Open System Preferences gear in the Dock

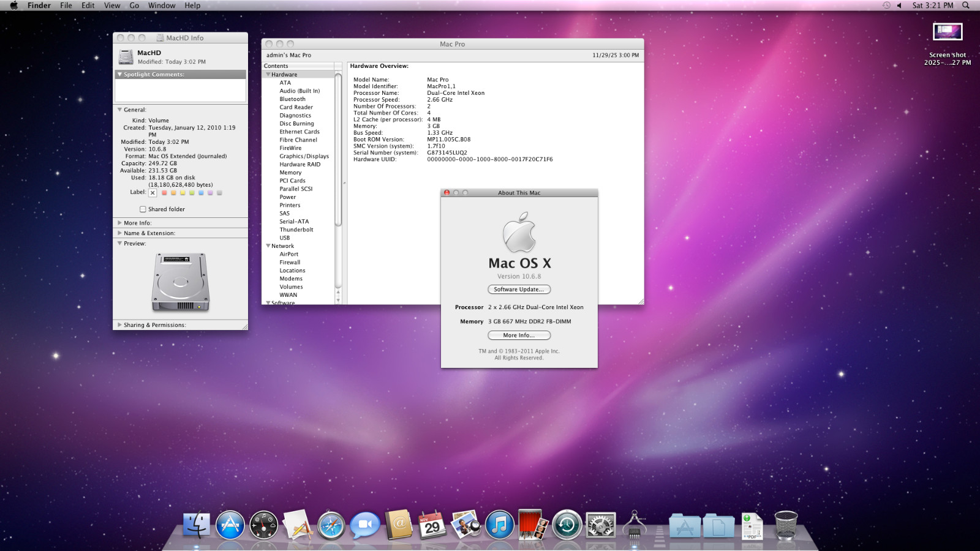(x=600, y=525)
